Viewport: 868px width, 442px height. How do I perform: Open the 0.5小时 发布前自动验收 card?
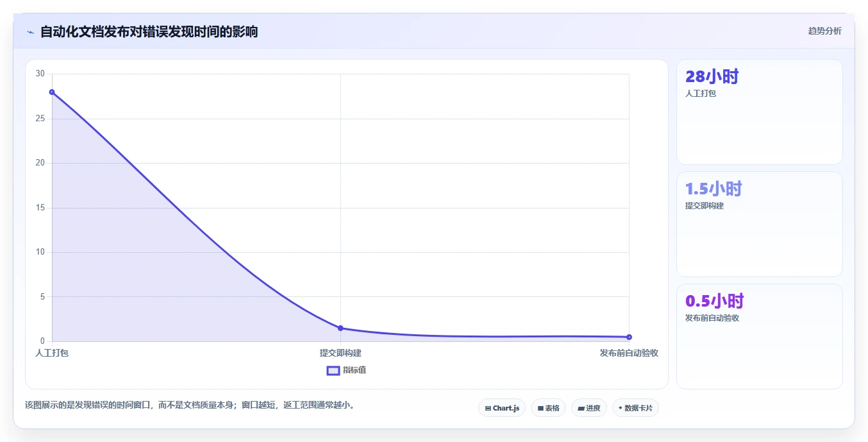click(x=759, y=337)
